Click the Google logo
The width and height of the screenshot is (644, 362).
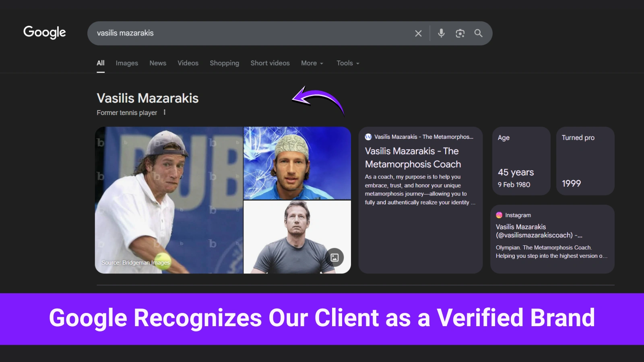[44, 33]
